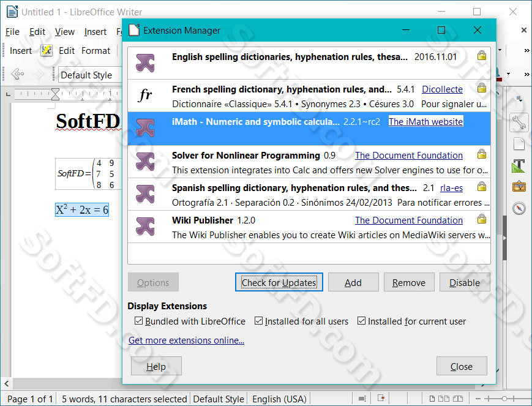Click lock icon on Spanish dictionary row
The image size is (532, 406).
coord(482,186)
